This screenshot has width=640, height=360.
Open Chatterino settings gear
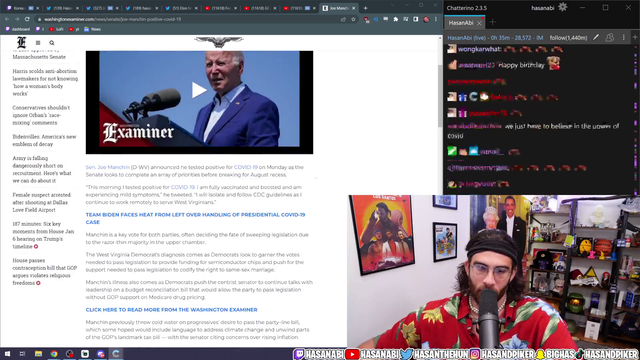pyautogui.click(x=562, y=7)
